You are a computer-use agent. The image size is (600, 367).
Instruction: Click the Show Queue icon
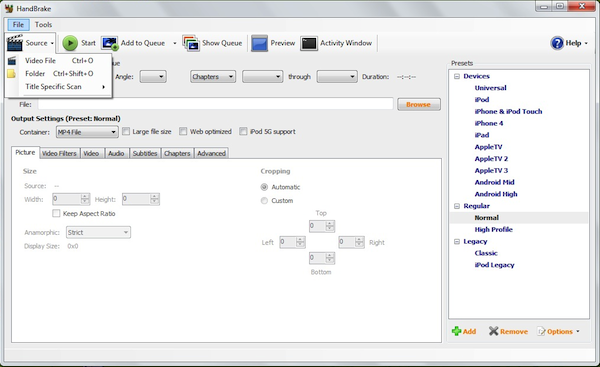click(x=191, y=43)
